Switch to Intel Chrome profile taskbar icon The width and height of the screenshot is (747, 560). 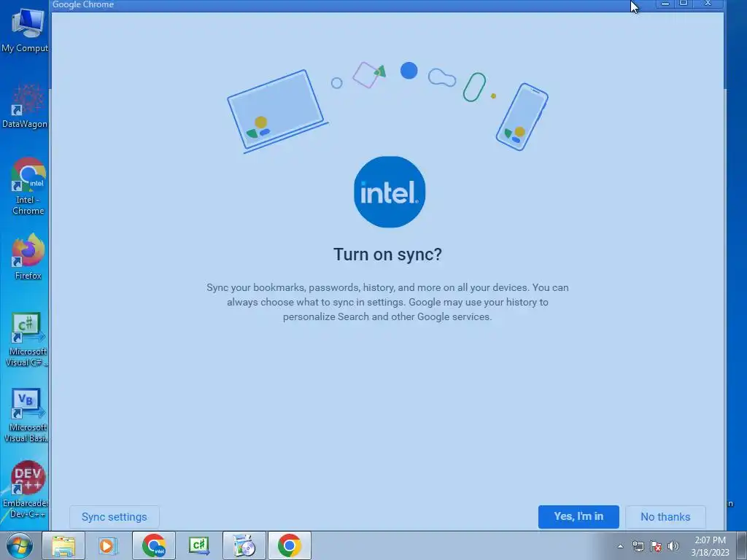(153, 545)
